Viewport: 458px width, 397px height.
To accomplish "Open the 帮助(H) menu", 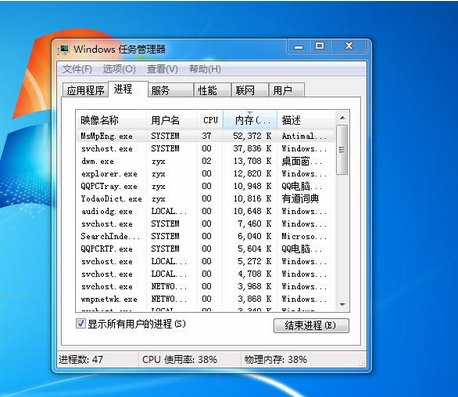I will tap(205, 69).
